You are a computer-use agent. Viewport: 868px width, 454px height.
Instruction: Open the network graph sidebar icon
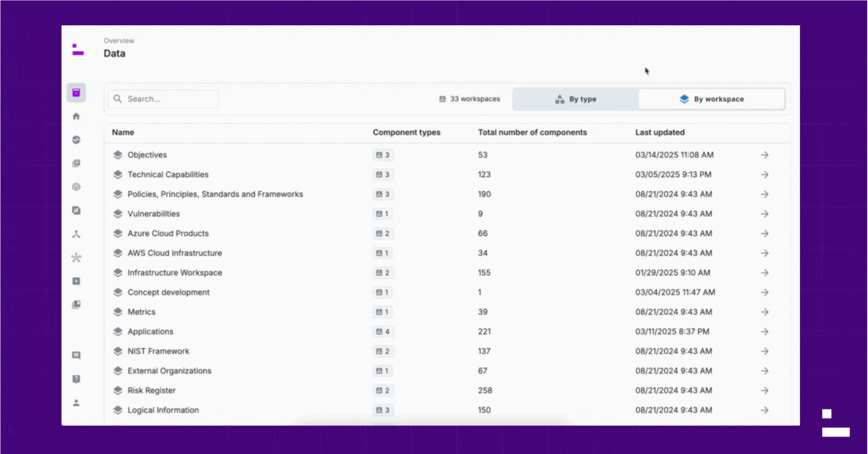point(76,258)
